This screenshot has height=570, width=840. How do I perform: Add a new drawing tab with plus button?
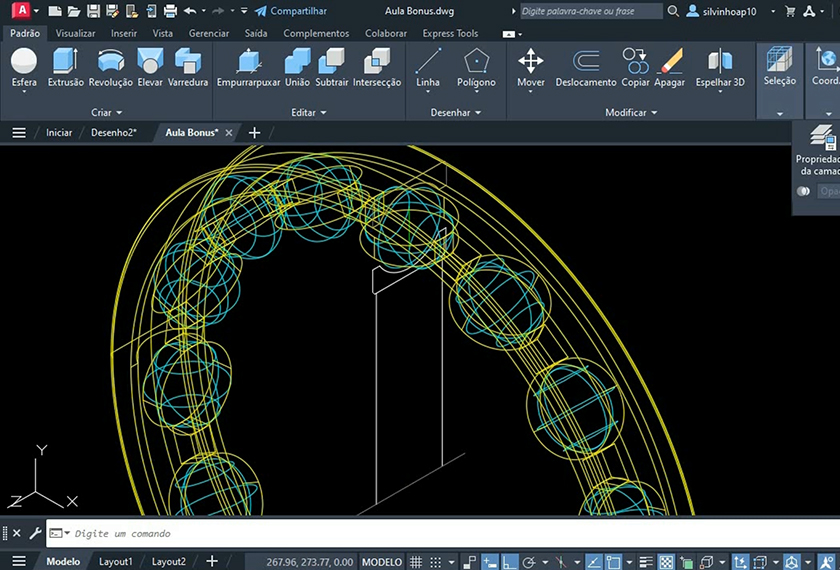point(254,133)
